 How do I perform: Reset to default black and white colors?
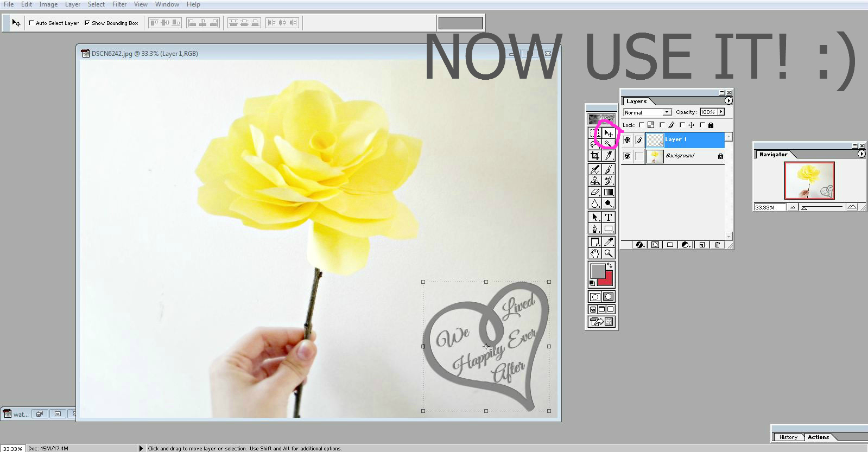592,283
